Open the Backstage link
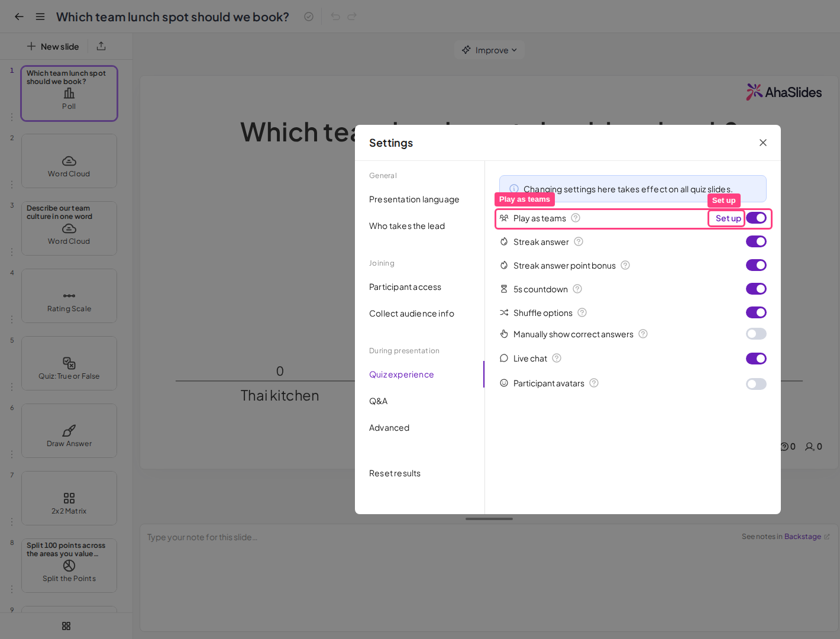This screenshot has height=639, width=840. point(803,537)
